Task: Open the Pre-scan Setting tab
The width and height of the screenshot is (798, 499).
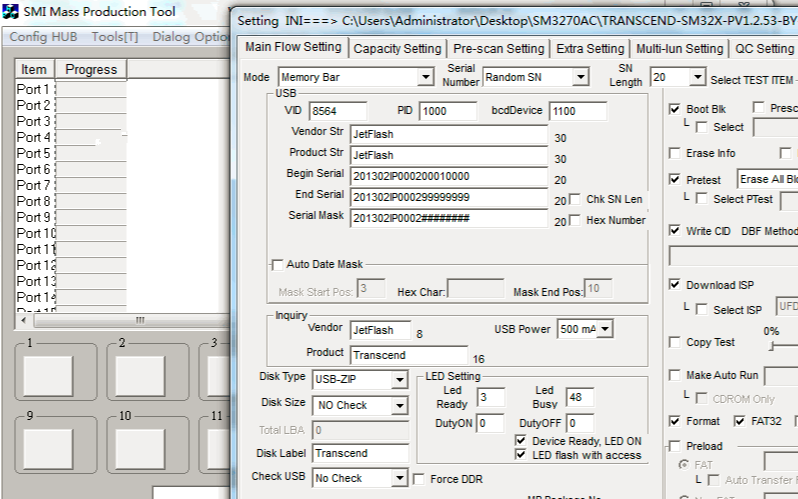Action: [498, 48]
